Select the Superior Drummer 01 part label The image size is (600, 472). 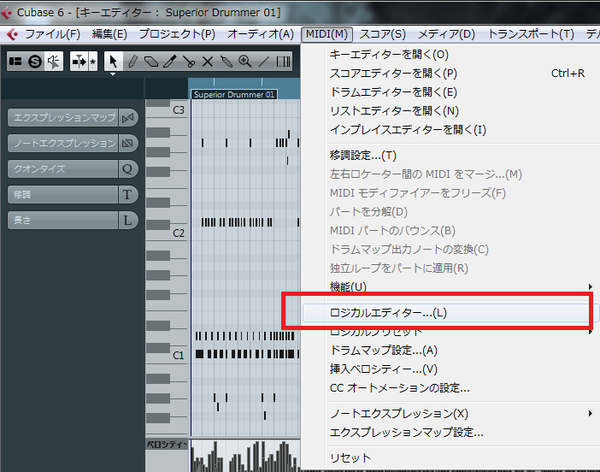[x=234, y=95]
